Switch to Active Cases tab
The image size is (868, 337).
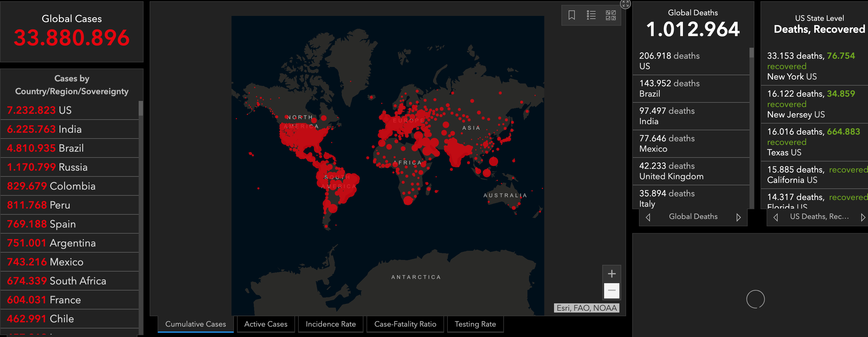265,324
